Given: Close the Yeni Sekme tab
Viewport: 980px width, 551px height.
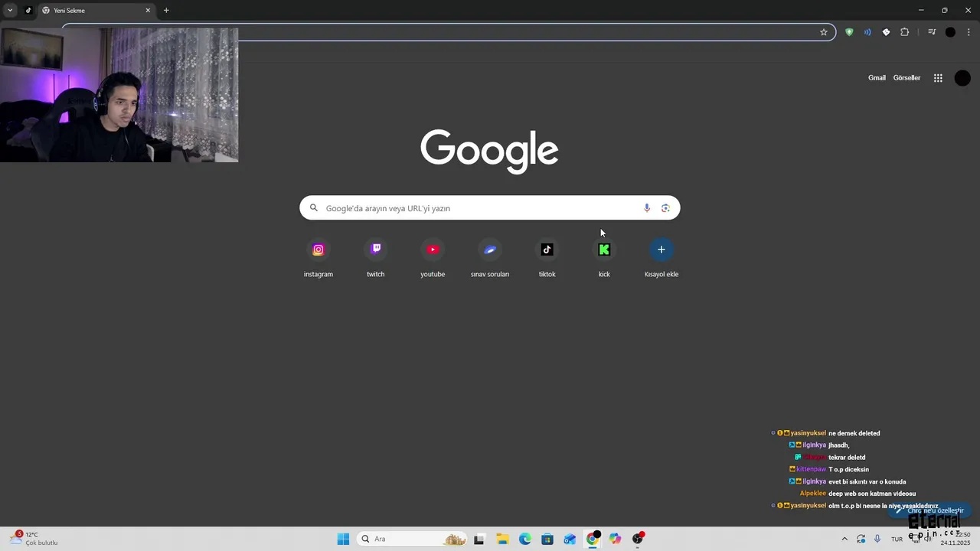Looking at the screenshot, I should tap(148, 11).
